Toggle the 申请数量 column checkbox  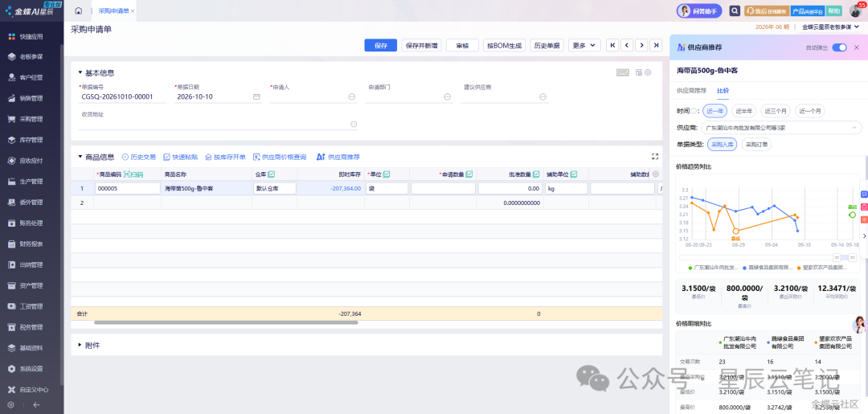pyautogui.click(x=469, y=174)
